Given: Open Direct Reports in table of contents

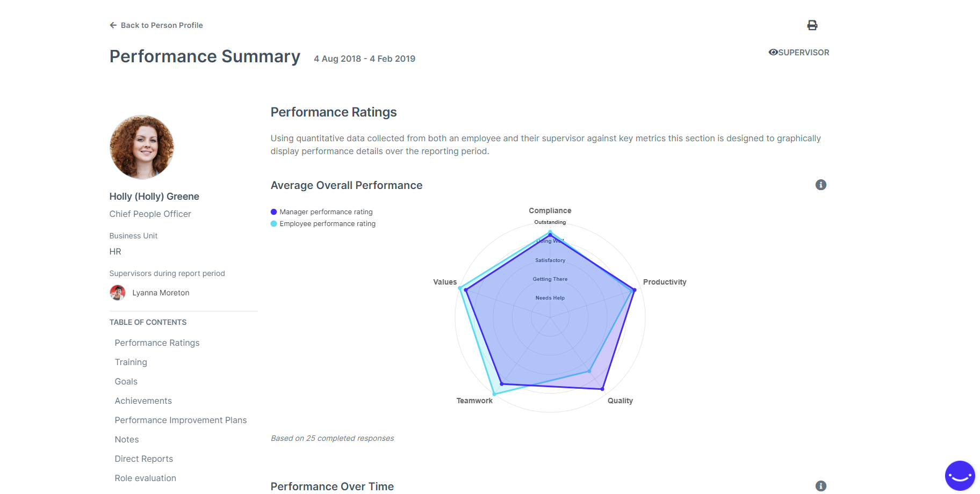Looking at the screenshot, I should [x=143, y=459].
